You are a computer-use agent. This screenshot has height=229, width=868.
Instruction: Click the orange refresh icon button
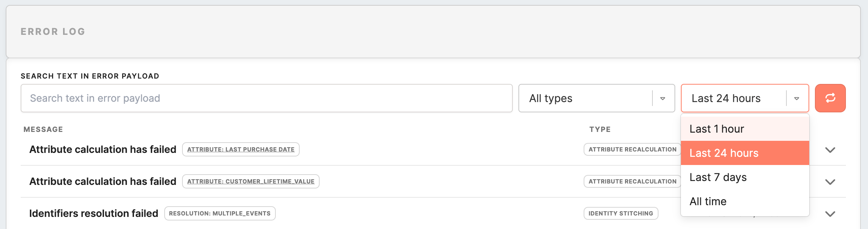[x=830, y=98]
